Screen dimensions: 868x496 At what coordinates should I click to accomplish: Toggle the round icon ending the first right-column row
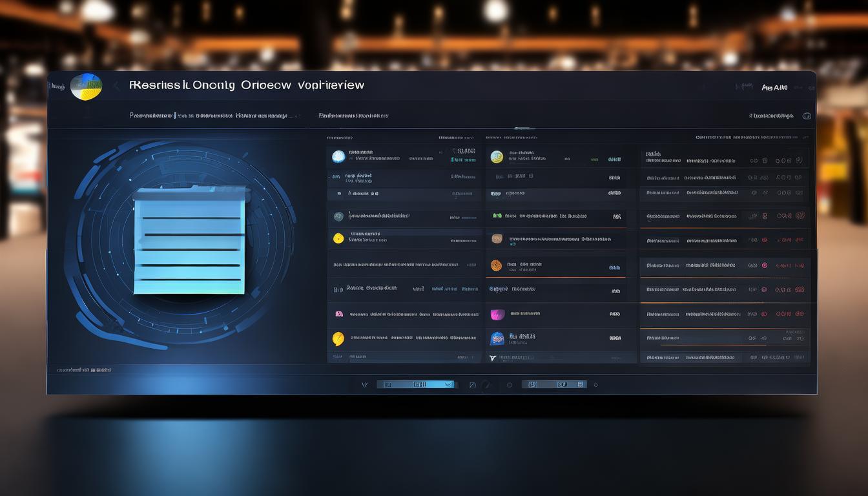(799, 160)
